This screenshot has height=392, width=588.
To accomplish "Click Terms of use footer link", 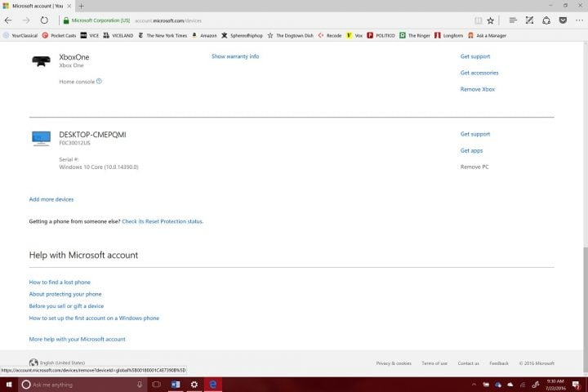I will point(434,363).
